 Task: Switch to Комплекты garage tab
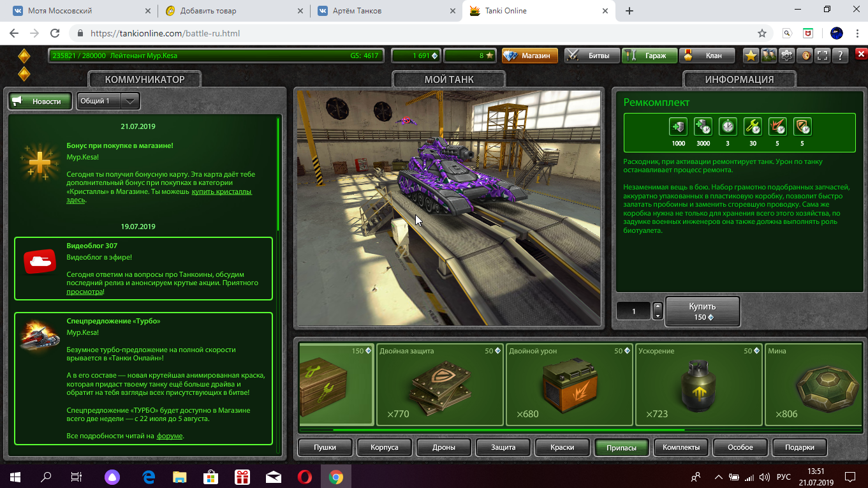pos(681,447)
